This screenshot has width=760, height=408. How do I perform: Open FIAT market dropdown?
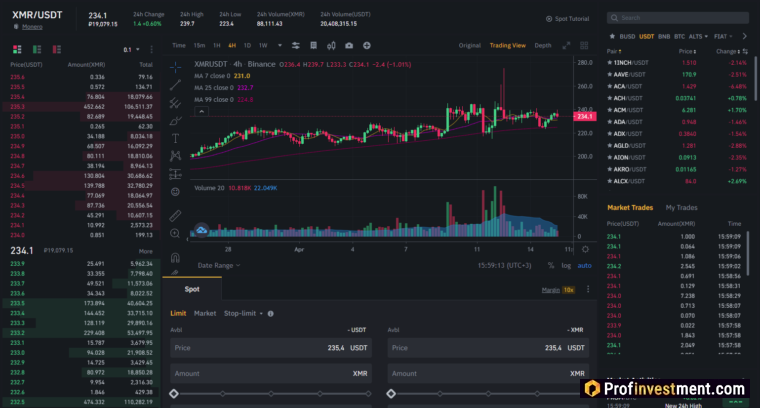click(x=723, y=36)
